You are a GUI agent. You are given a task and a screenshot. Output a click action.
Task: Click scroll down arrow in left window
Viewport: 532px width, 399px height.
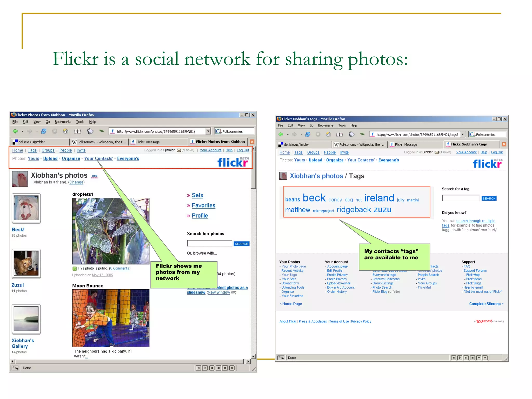[253, 356]
